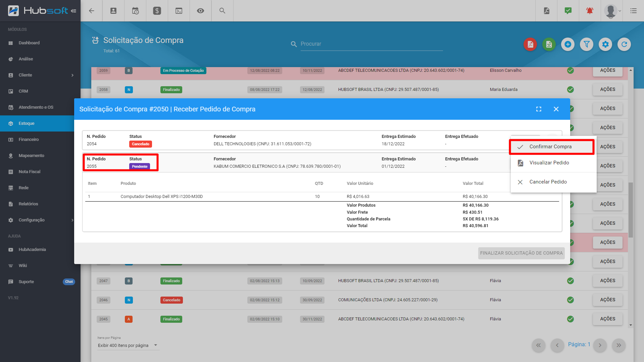Open AÇÕES for request 2045
The image size is (644, 362).
point(607,319)
